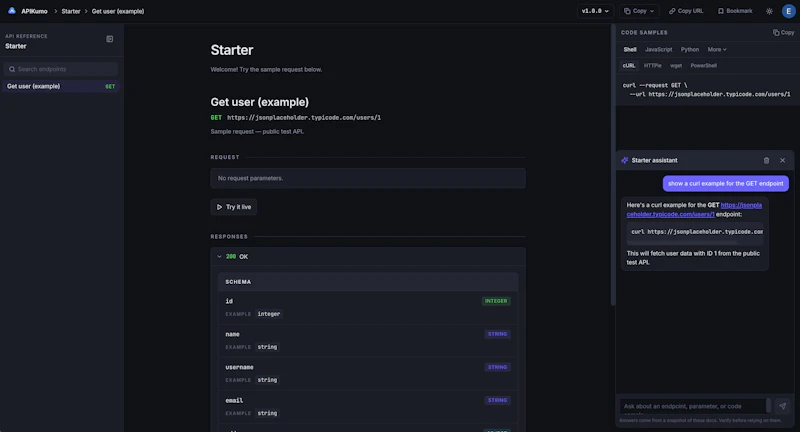
Task: Click the curl command in Code Samples
Action: (x=706, y=90)
